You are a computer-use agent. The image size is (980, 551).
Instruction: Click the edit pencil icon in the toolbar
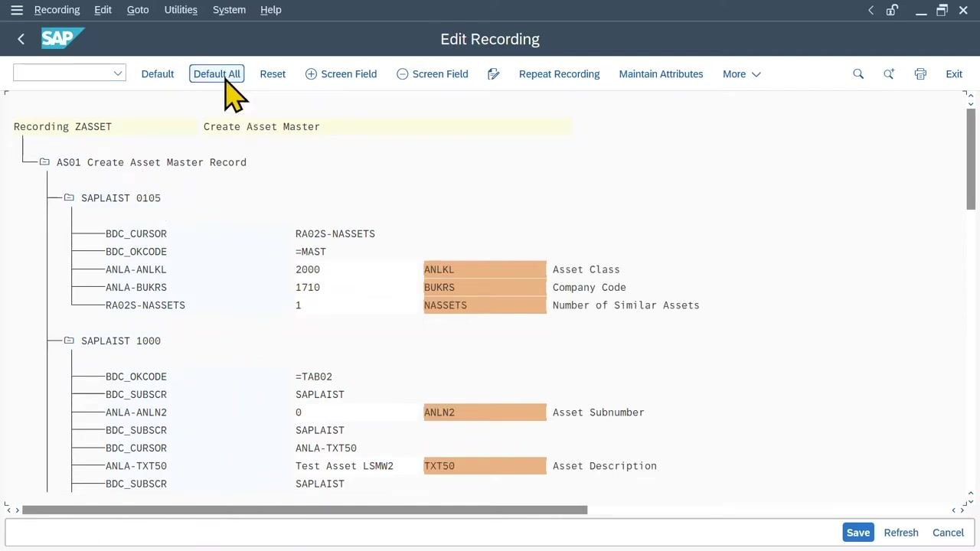[494, 74]
